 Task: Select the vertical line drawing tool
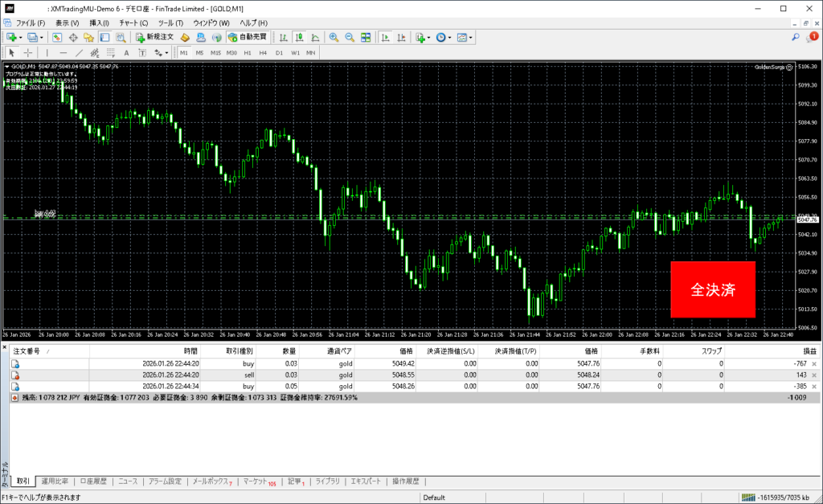pos(47,52)
